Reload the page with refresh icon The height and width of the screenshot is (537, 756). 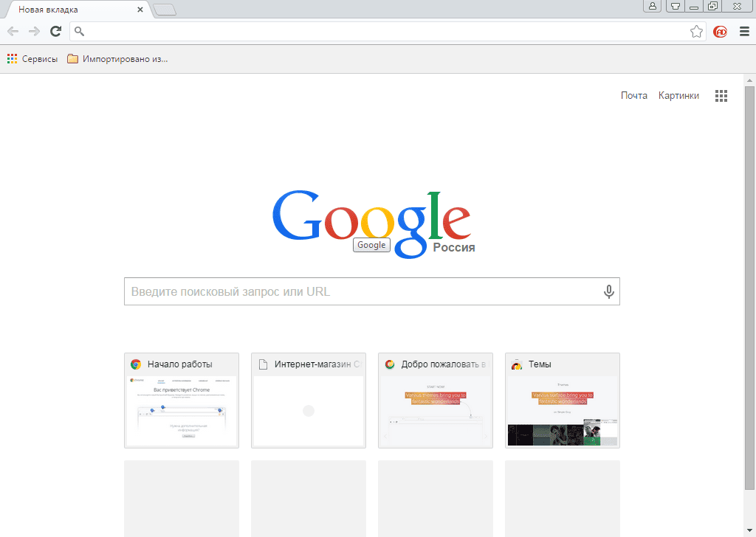point(55,31)
